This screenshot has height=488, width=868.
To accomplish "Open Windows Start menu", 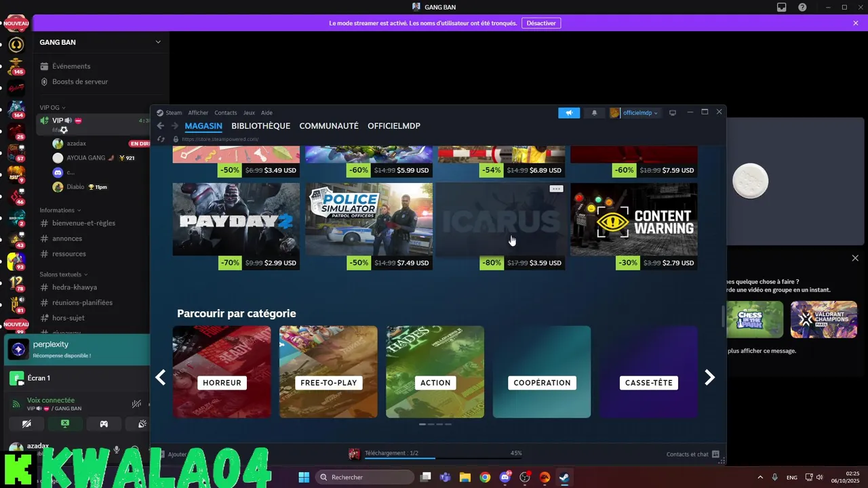I will pos(304,477).
